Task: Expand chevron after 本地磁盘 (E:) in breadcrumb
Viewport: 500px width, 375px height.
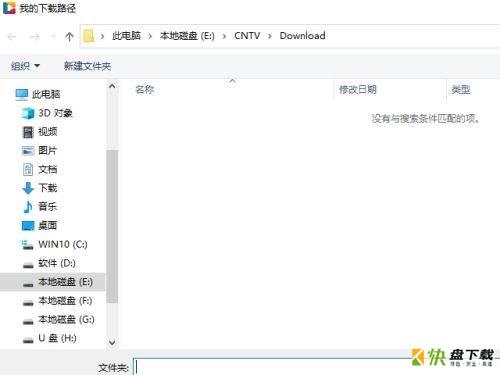Action: pos(224,36)
